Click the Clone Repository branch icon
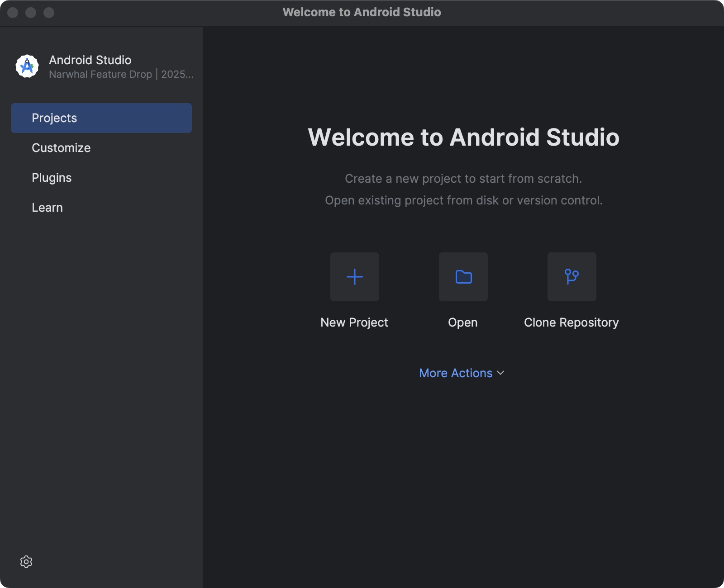The height and width of the screenshot is (588, 724). point(572,277)
